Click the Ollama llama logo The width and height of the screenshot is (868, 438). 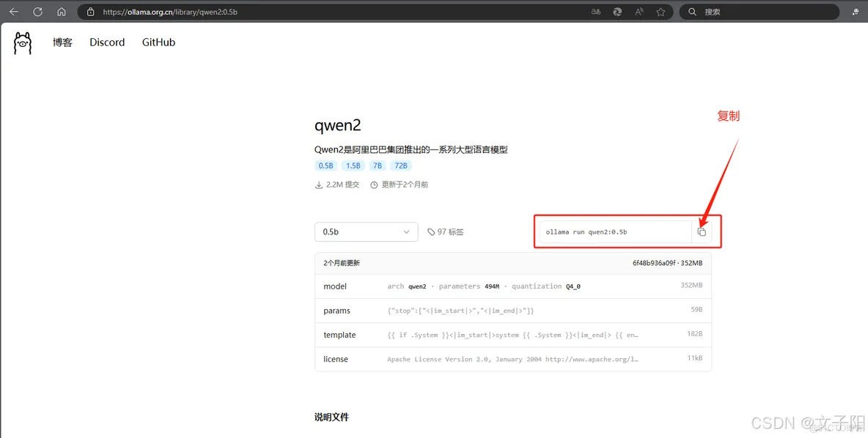[x=22, y=42]
